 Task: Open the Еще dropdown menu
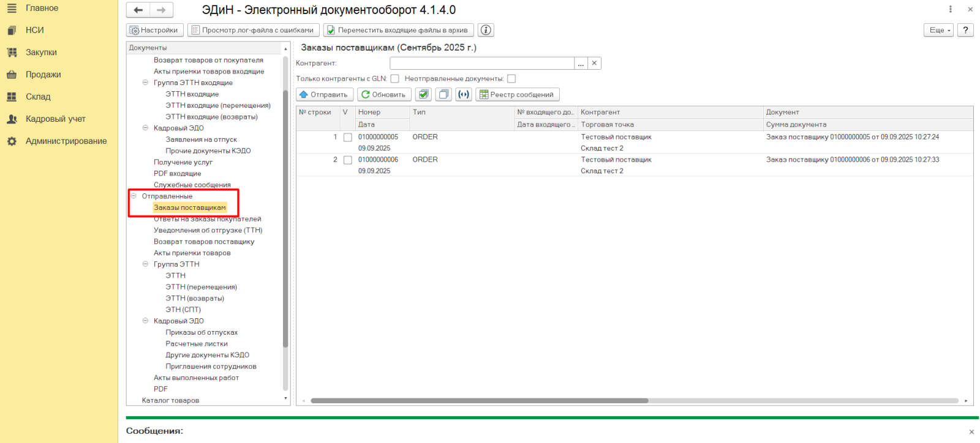click(x=938, y=30)
